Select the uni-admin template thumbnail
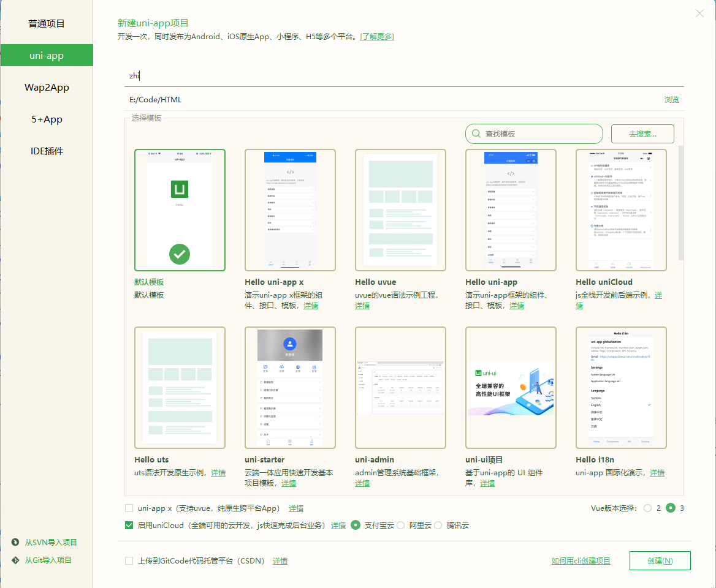Image resolution: width=716 pixels, height=588 pixels. [400, 387]
